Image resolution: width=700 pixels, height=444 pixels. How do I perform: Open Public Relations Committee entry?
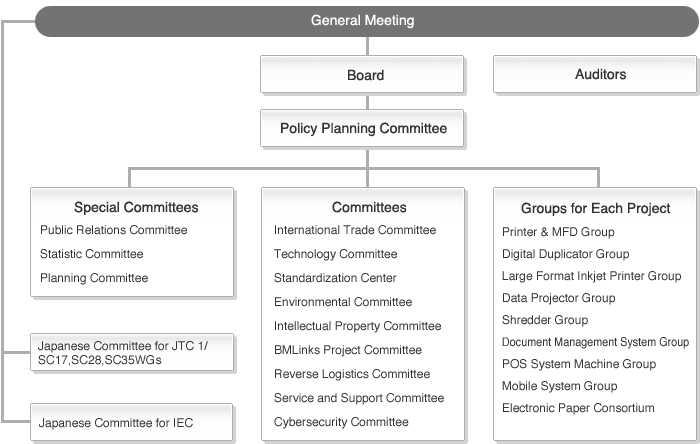113,230
